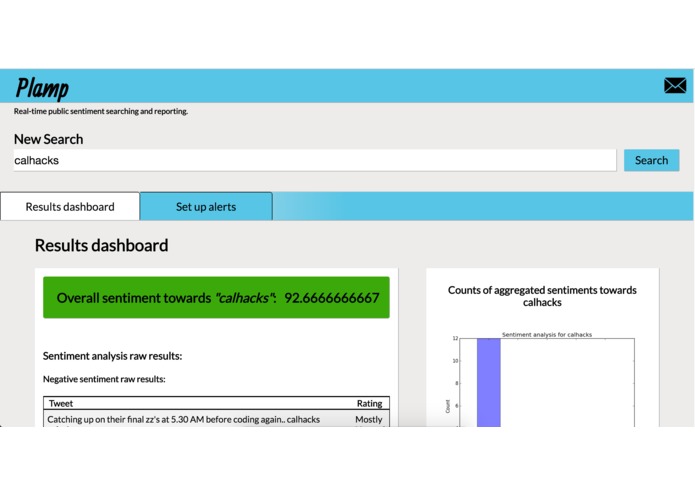The height and width of the screenshot is (494, 695).
Task: Click the green overall sentiment banner
Action: 216,297
